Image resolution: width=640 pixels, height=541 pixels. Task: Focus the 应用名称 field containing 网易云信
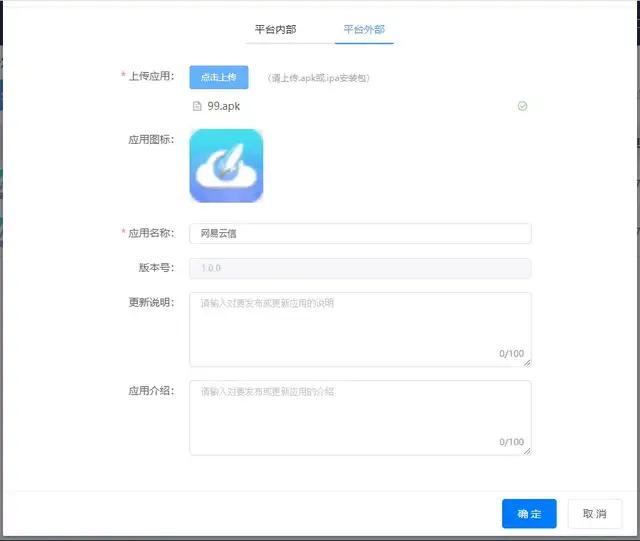click(360, 233)
